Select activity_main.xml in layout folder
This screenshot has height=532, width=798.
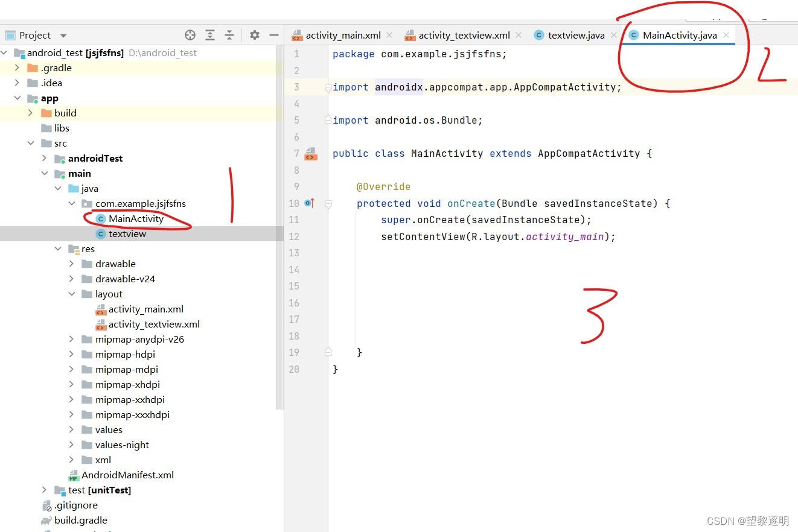[x=146, y=309]
